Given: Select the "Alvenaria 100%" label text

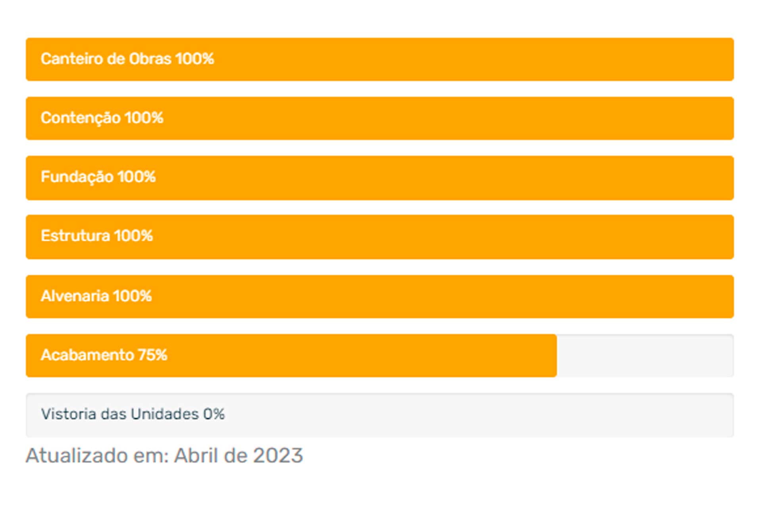Looking at the screenshot, I should [x=96, y=296].
